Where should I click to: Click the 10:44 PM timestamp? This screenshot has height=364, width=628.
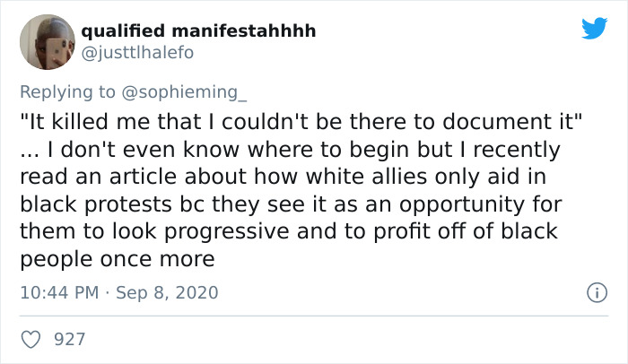point(59,292)
